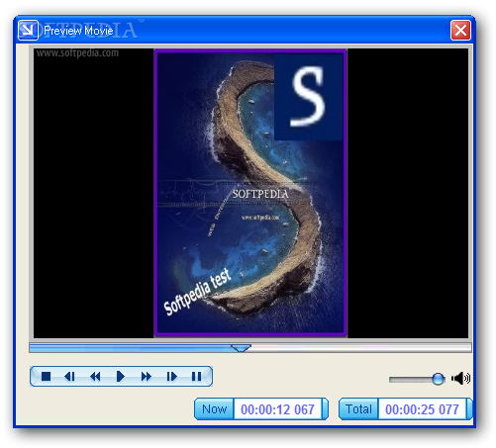The height and width of the screenshot is (448, 496).
Task: Step back one frame
Action: (x=69, y=376)
